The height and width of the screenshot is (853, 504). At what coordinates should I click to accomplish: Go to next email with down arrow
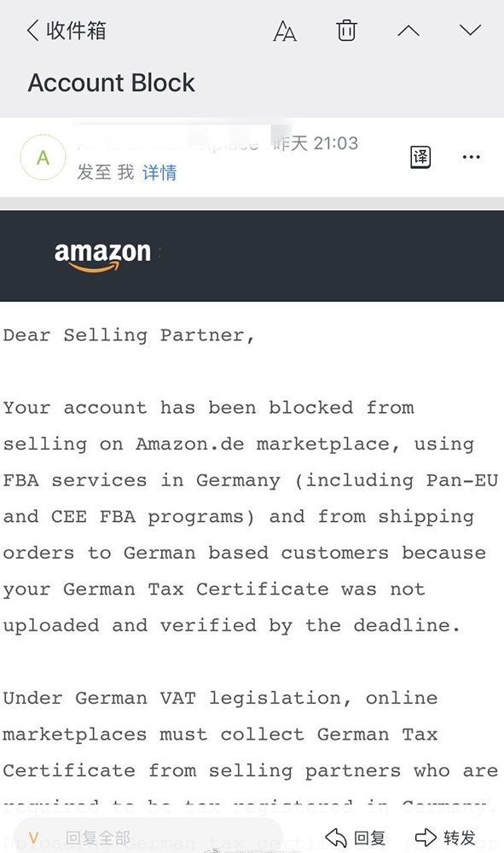(x=470, y=29)
